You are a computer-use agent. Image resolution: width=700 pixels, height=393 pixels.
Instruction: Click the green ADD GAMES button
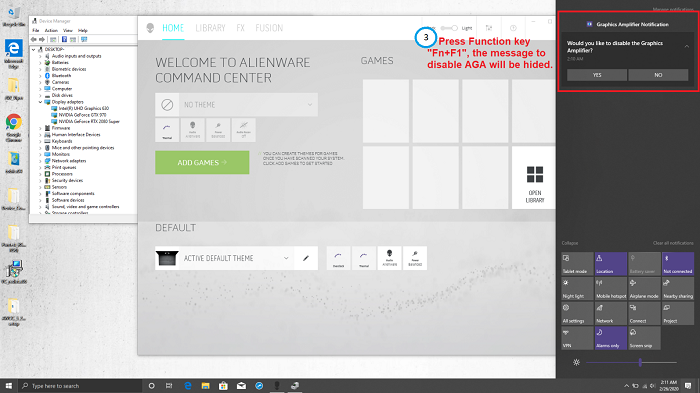click(x=202, y=163)
